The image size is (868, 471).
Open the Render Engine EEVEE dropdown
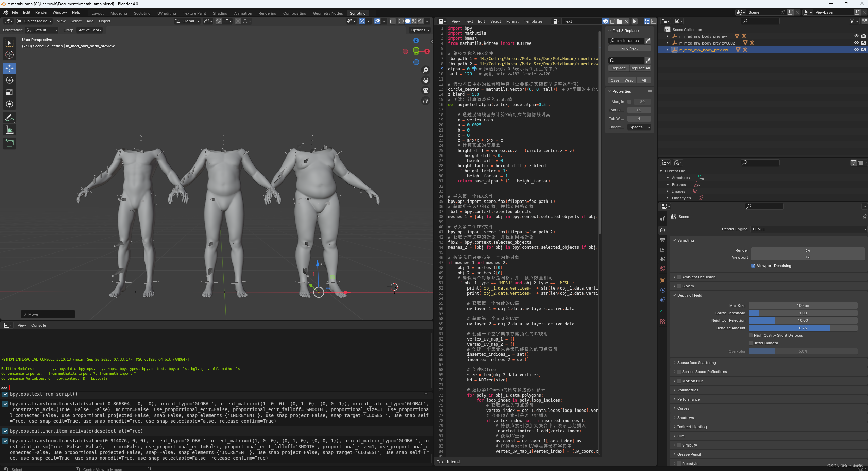(x=809, y=229)
